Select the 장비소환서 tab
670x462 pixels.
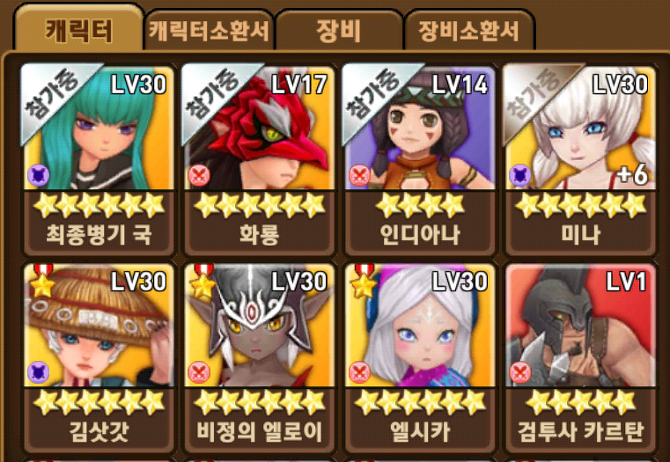469,31
